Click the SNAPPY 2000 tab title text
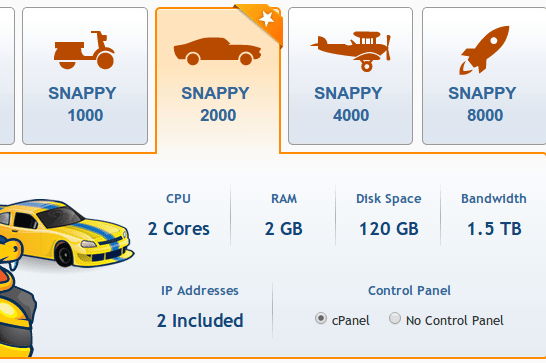Image resolution: width=546 pixels, height=363 pixels. [x=216, y=104]
